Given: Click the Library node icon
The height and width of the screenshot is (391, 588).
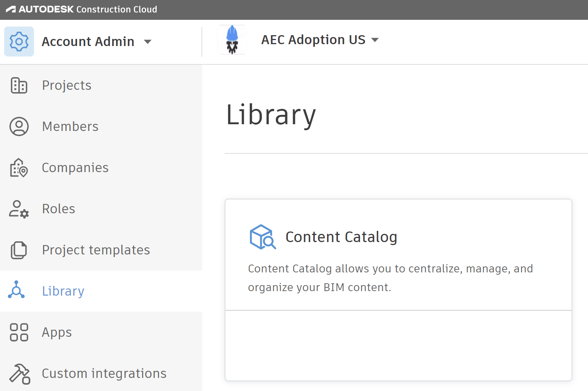Looking at the screenshot, I should [x=16, y=290].
